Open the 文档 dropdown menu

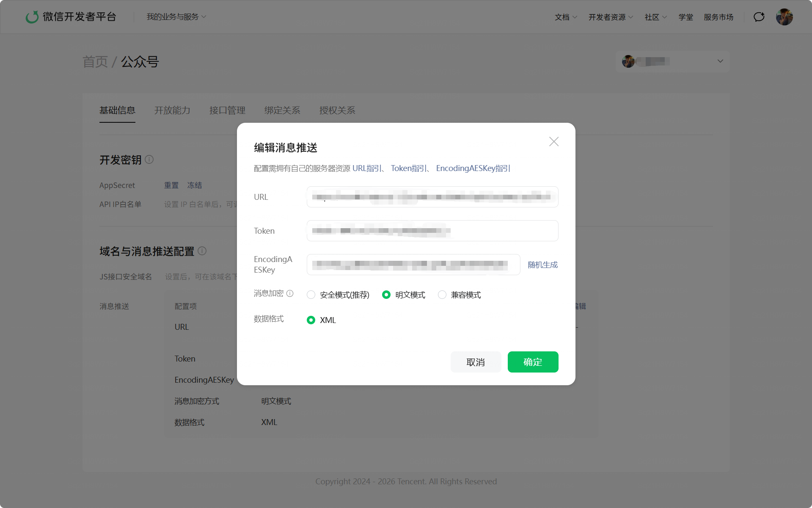tap(566, 17)
